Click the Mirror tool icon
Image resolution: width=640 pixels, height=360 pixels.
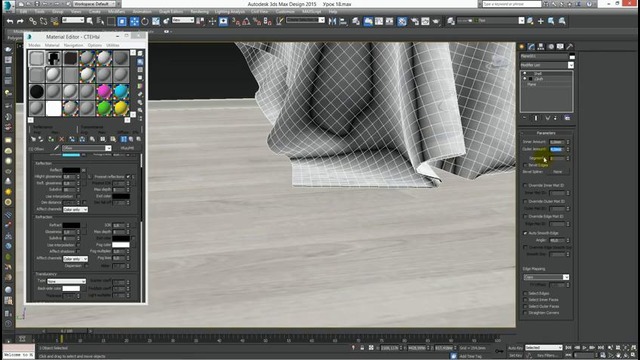click(x=333, y=21)
